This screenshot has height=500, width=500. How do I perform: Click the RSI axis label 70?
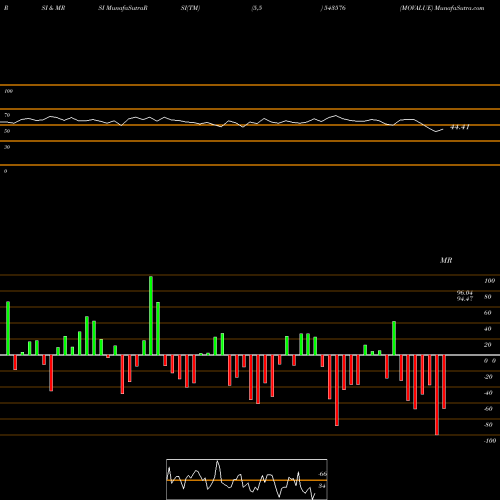coord(7,115)
